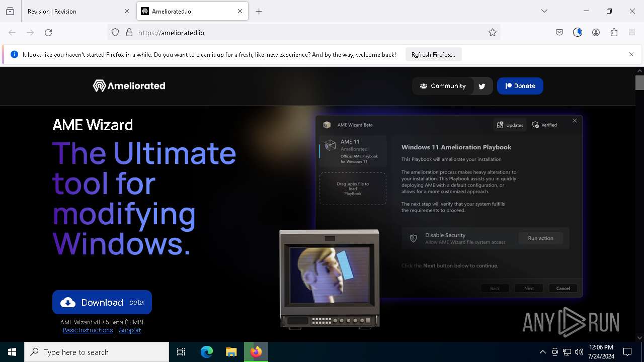This screenshot has width=644, height=362.
Task: Click the site padlock security icon
Action: click(x=129, y=33)
